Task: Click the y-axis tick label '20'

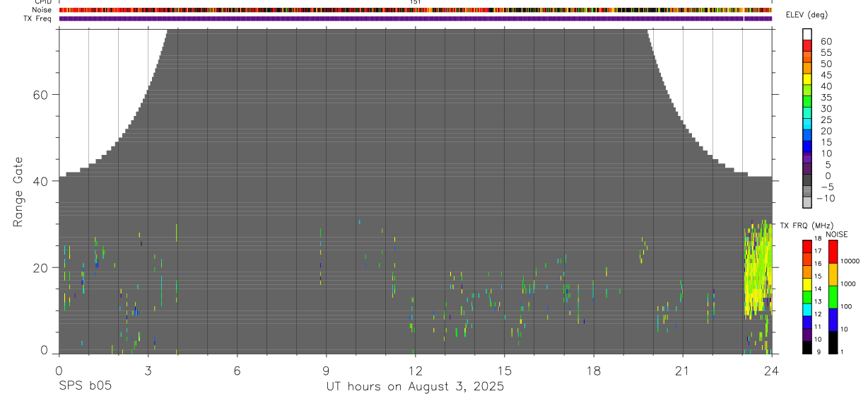Action: [x=40, y=268]
